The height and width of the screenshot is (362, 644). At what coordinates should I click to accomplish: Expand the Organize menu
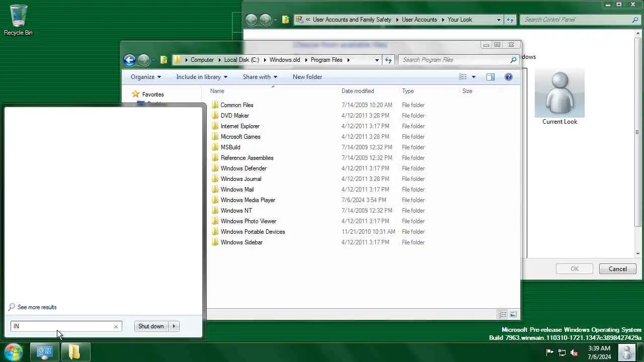tap(146, 77)
